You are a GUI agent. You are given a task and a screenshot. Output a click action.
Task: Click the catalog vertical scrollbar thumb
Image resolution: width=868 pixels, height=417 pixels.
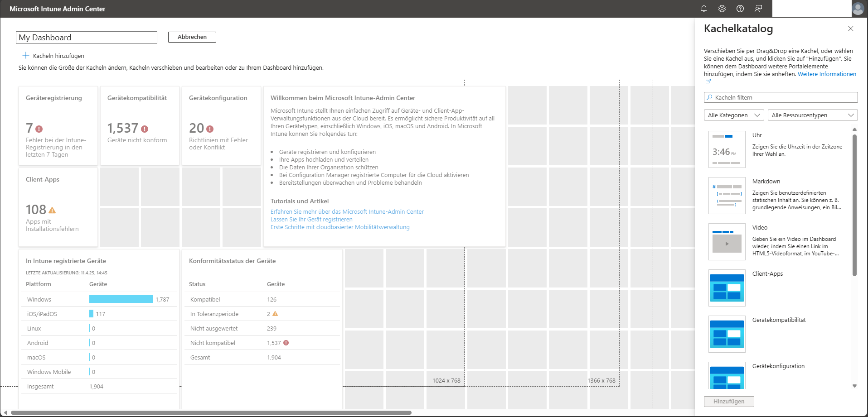854,205
